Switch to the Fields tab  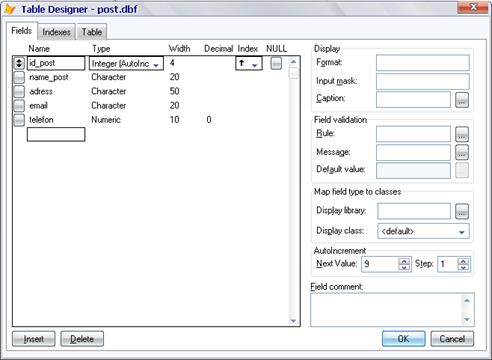click(x=22, y=31)
